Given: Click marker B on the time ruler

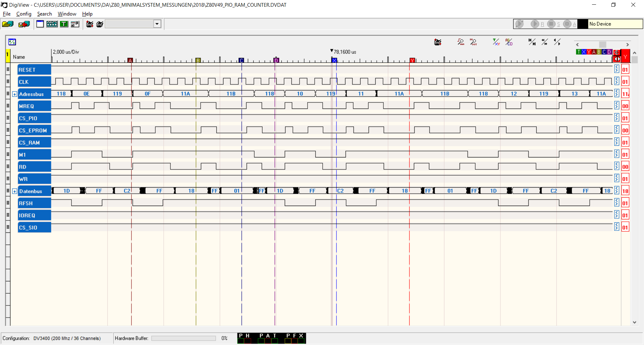Looking at the screenshot, I should point(198,60).
